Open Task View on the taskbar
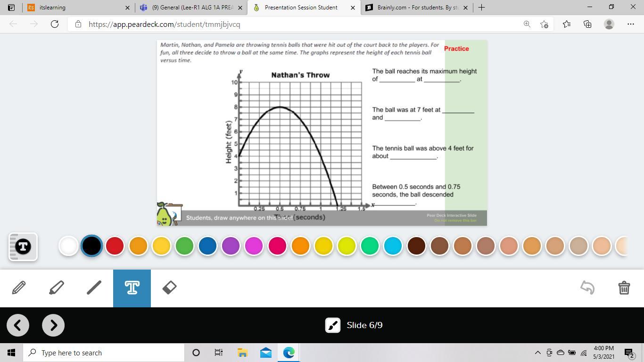 point(219,353)
